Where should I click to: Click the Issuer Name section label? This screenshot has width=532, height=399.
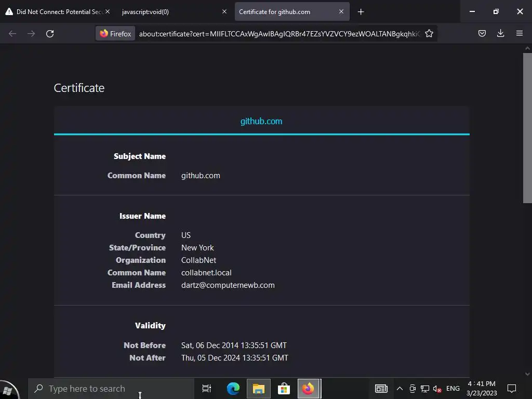point(142,216)
